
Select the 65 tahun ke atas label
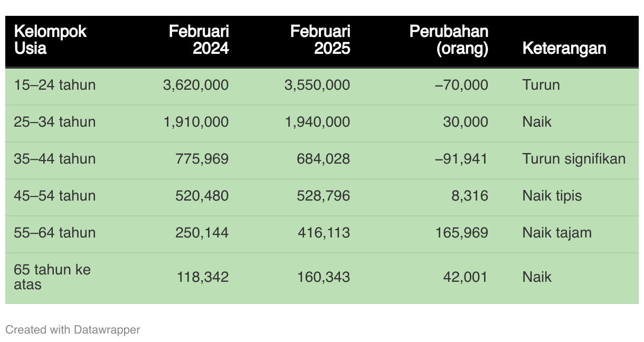coord(52,277)
